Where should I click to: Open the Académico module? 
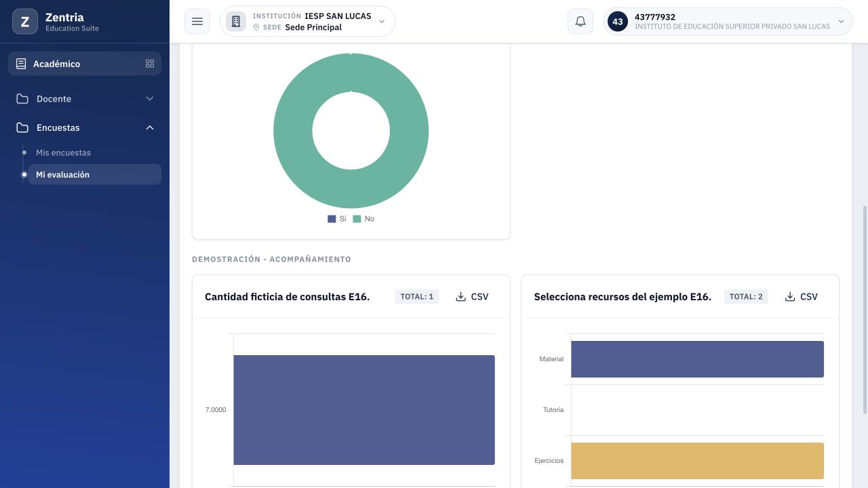tap(85, 64)
